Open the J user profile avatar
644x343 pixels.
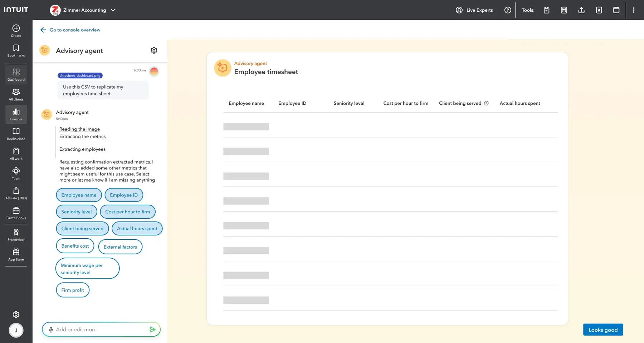pyautogui.click(x=16, y=330)
